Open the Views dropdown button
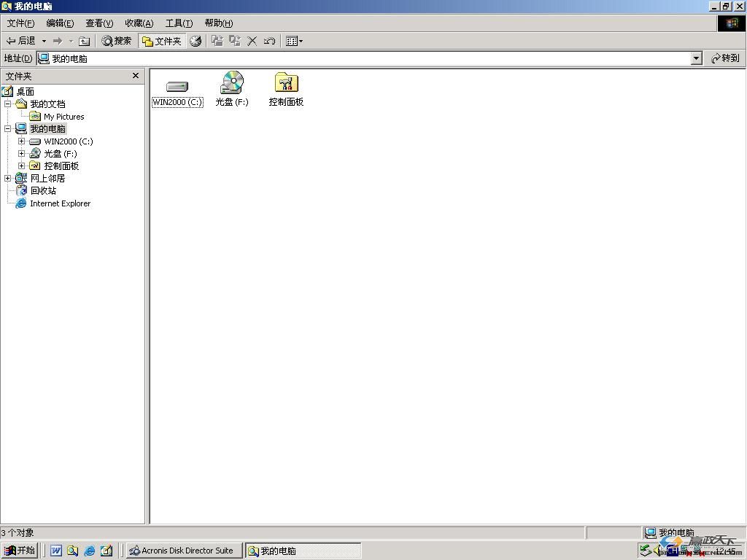 click(x=294, y=41)
